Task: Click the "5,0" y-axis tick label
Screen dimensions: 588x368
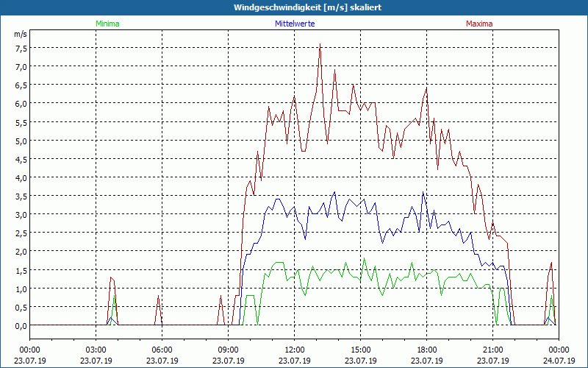Action: pos(21,141)
